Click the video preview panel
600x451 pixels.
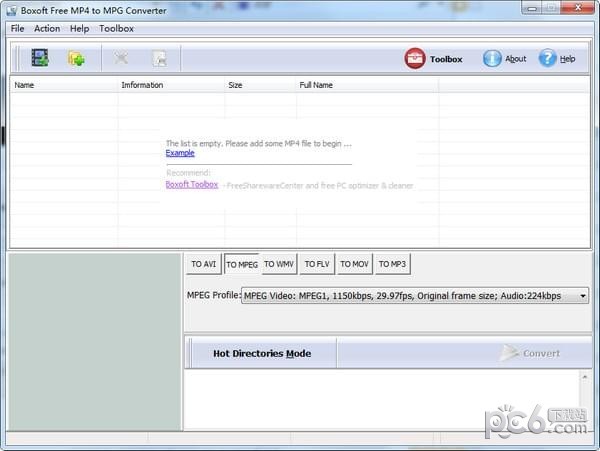tap(95, 342)
